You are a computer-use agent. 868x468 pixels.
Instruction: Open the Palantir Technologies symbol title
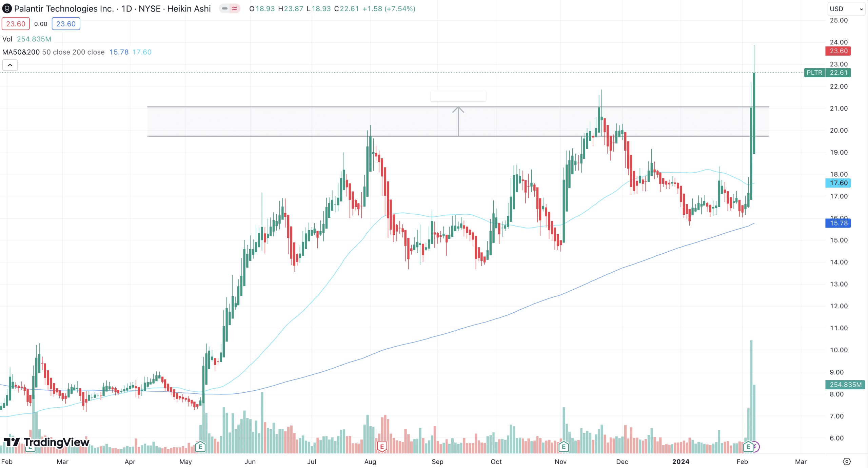[112, 8]
